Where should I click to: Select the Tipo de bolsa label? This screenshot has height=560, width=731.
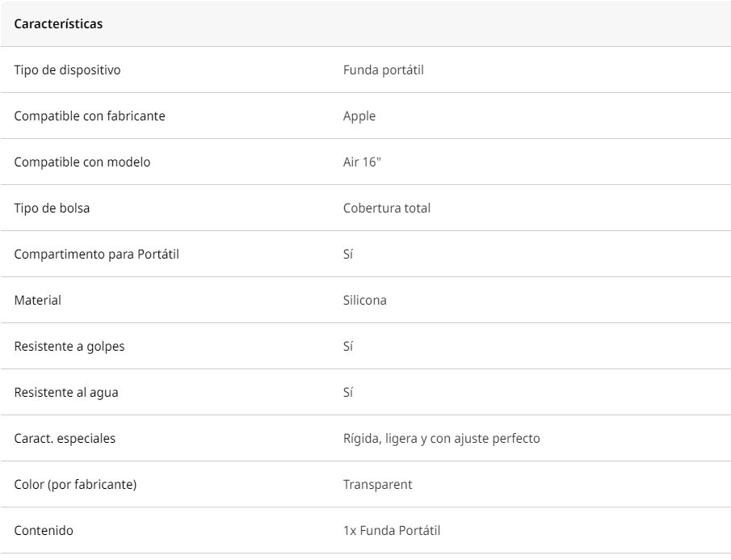(x=52, y=208)
